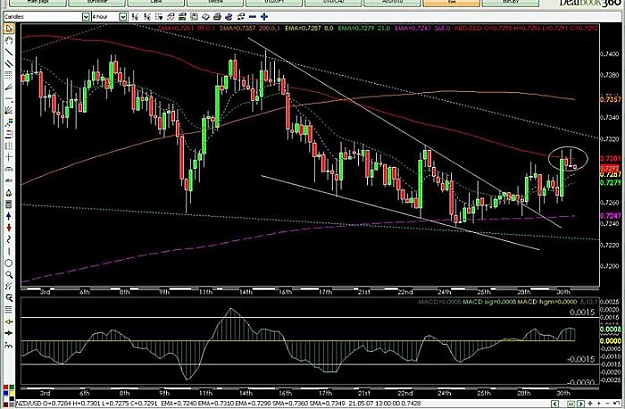
Task: Place a blue up arrow marker
Action: 8,216
